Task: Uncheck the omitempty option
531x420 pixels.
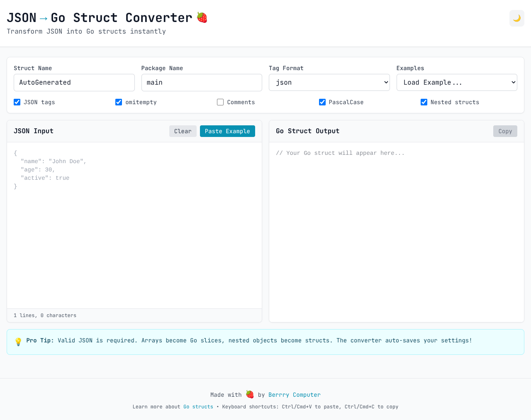Action: (119, 102)
